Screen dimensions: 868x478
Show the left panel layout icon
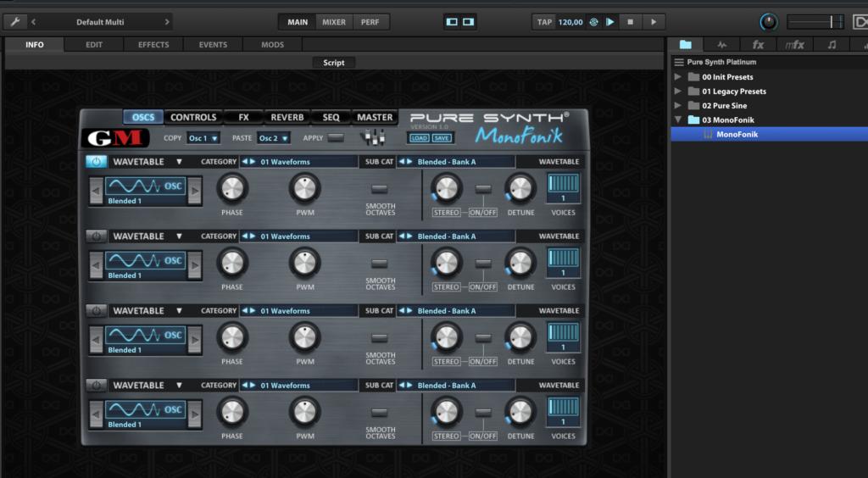(x=453, y=22)
